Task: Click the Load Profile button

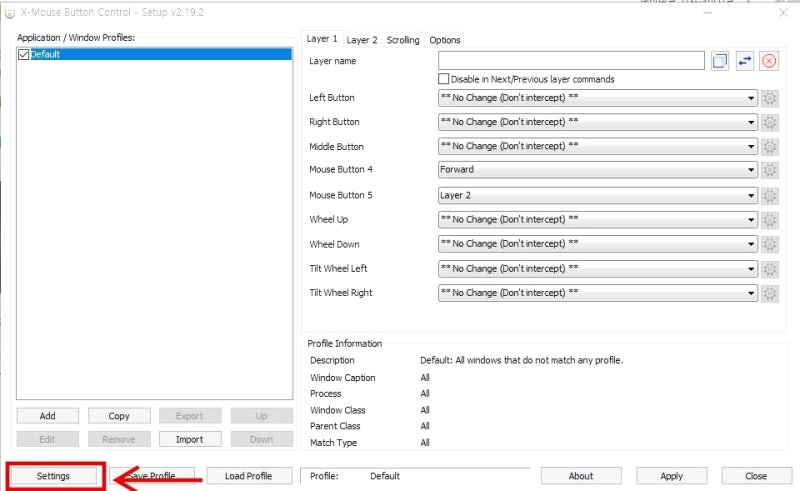Action: 248,476
